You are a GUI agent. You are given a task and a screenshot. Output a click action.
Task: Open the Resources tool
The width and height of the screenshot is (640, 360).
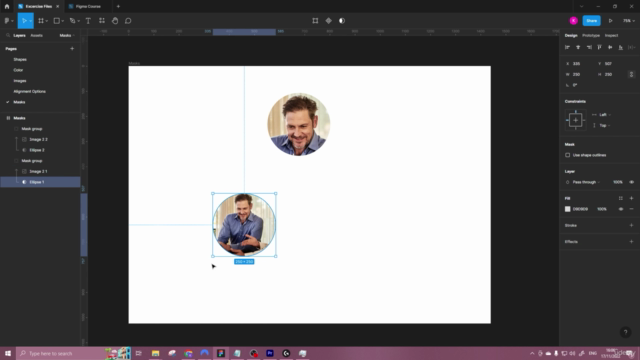tap(102, 21)
